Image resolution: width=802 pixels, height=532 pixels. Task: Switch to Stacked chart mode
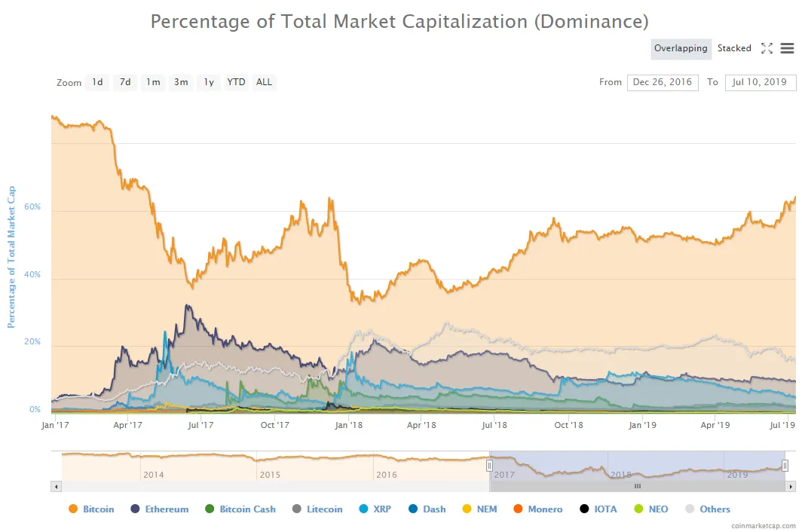tap(734, 48)
